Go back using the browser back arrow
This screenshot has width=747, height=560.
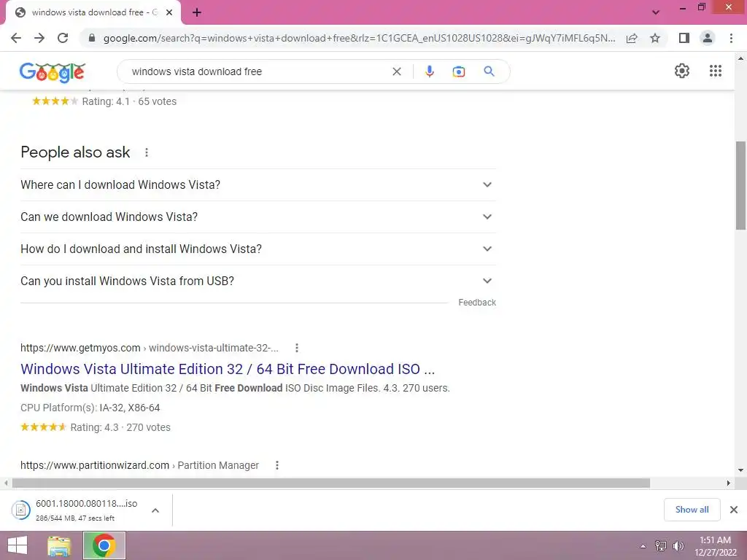[16, 38]
